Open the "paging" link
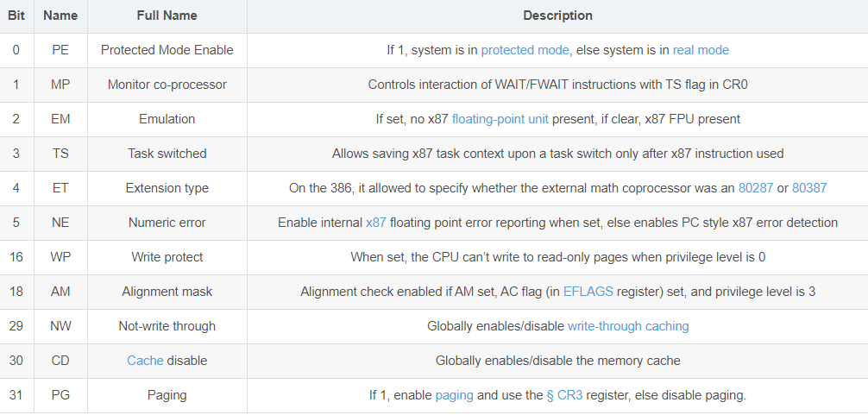 tap(454, 395)
